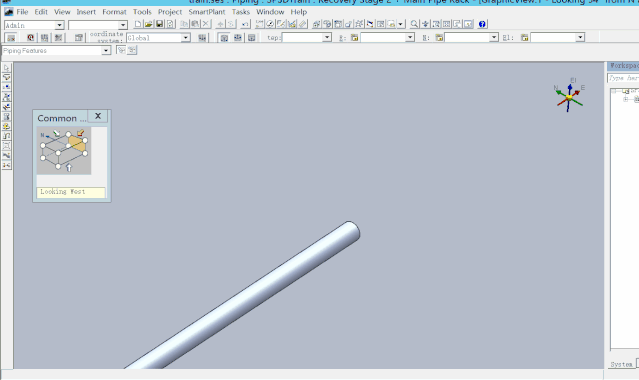Open the small arrow dropdown beside view tools
639x380 pixels.
pos(401,24)
